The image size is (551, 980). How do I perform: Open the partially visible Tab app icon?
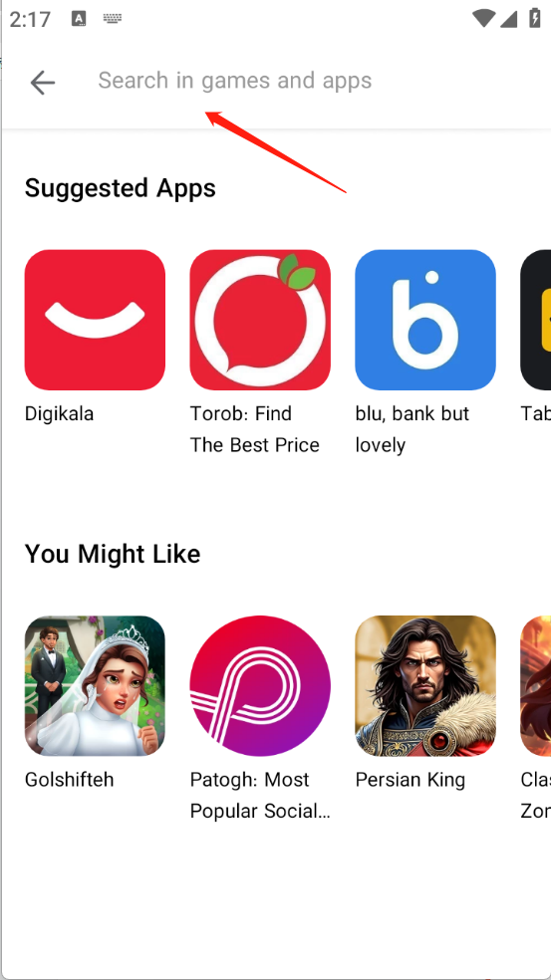[x=536, y=320]
